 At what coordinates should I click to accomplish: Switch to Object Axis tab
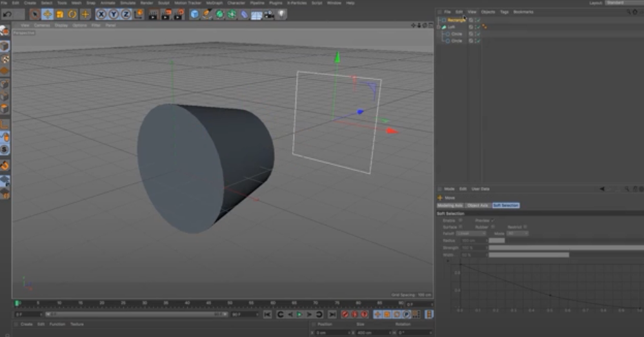pyautogui.click(x=478, y=205)
